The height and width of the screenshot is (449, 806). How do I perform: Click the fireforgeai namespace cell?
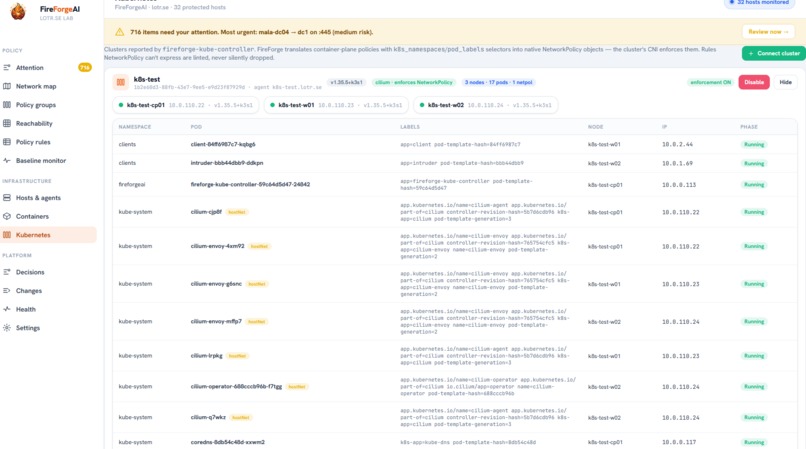[x=132, y=184]
